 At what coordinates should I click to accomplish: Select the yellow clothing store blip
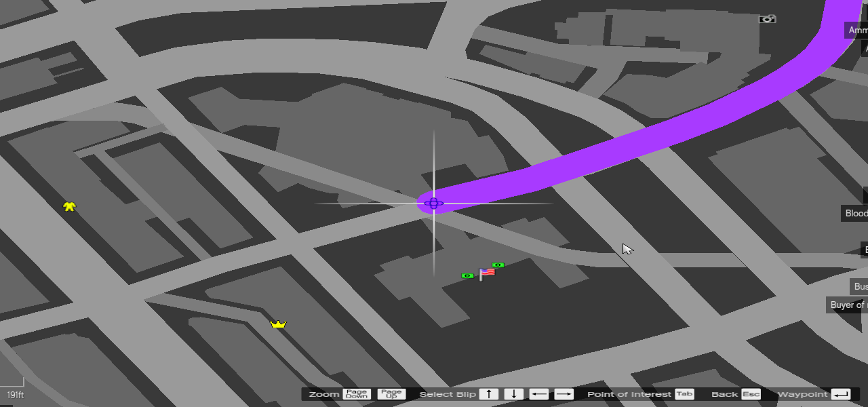69,206
